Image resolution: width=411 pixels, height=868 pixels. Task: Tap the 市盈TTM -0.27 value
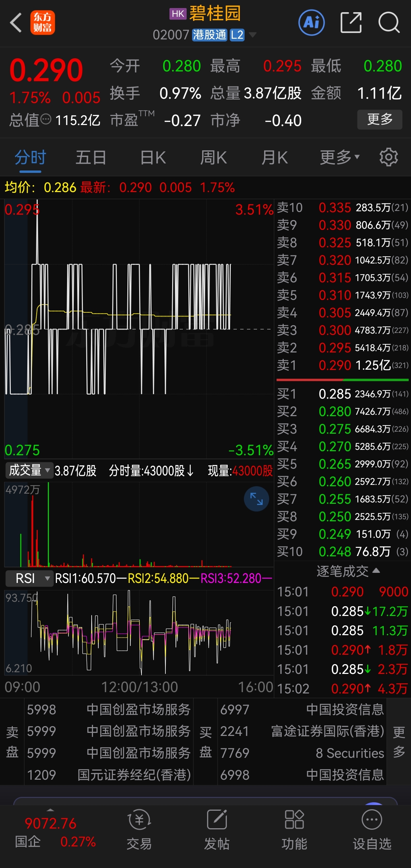(182, 120)
